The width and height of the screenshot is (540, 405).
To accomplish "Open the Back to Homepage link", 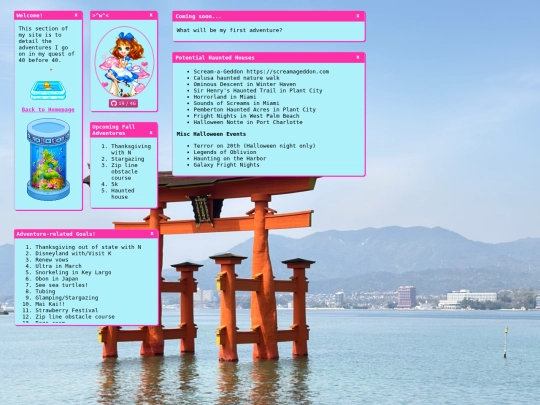I will click(48, 110).
